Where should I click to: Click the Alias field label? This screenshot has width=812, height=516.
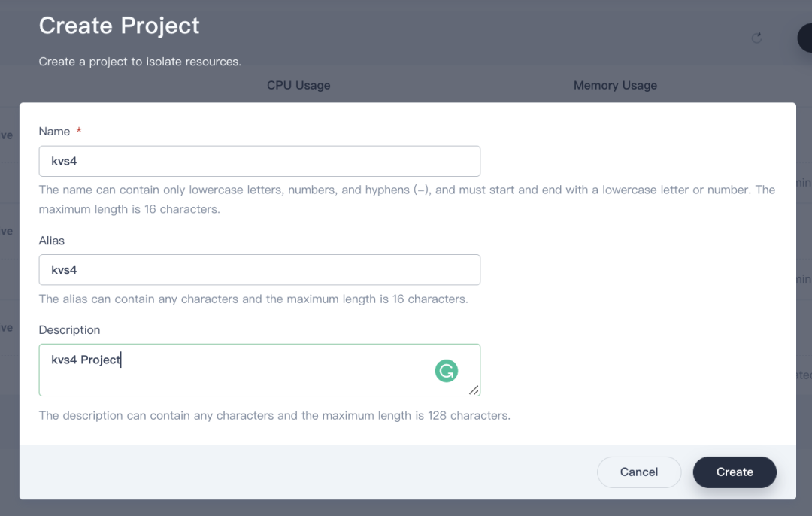[x=52, y=241]
